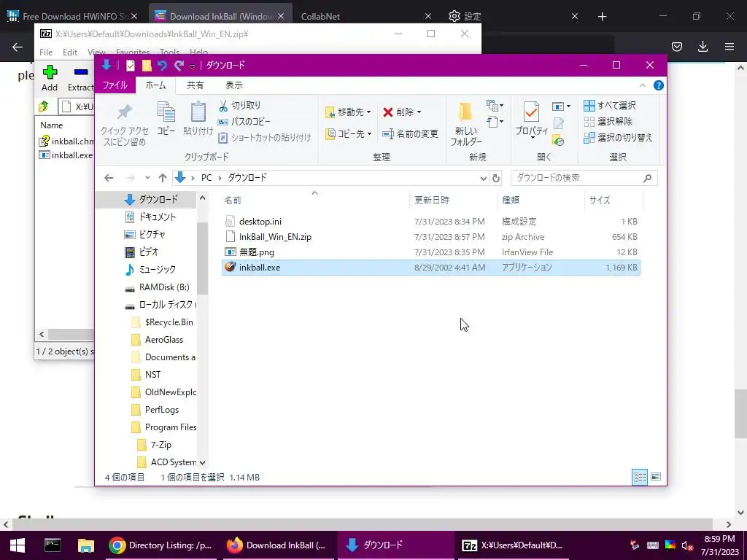Open the ファイル tab

point(115,85)
